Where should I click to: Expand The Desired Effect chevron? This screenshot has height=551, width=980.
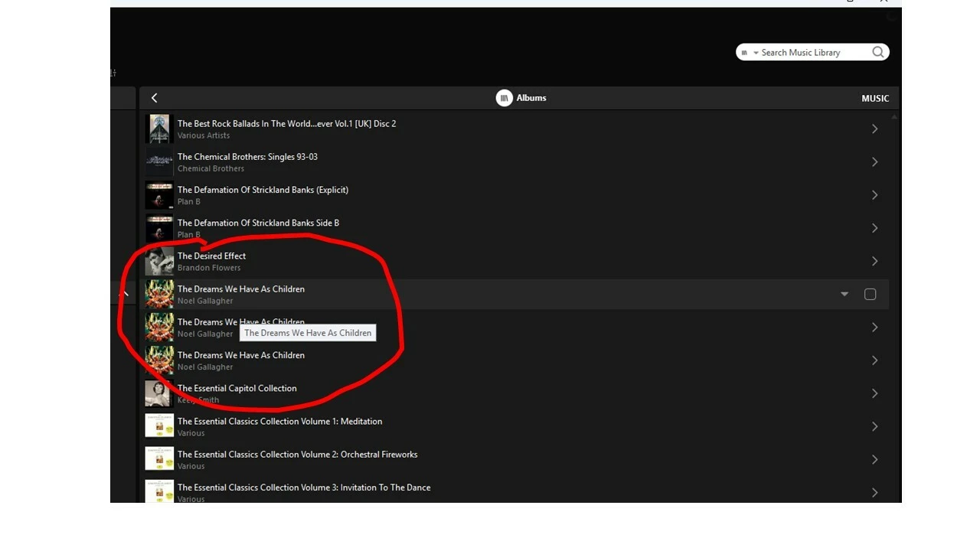tap(874, 261)
